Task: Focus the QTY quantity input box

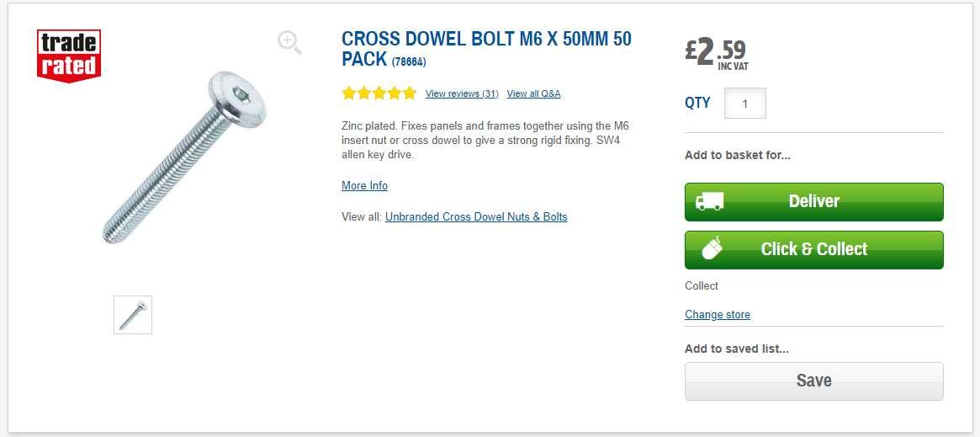Action: [744, 104]
